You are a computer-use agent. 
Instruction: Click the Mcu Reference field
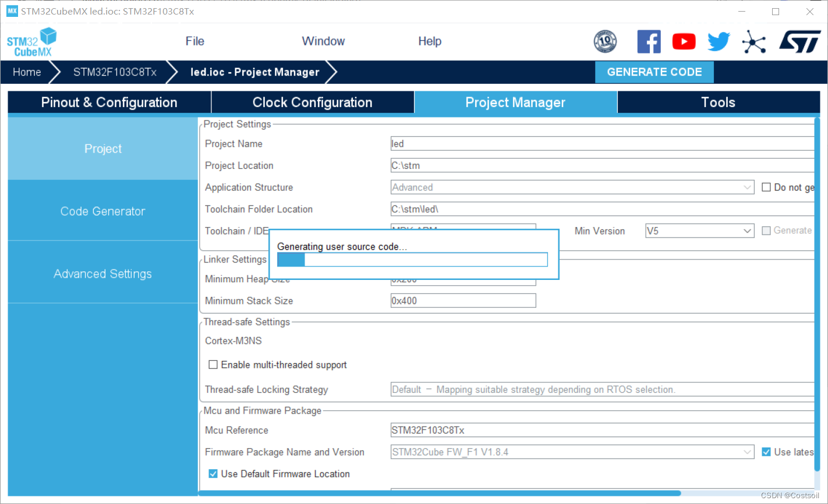click(x=603, y=430)
